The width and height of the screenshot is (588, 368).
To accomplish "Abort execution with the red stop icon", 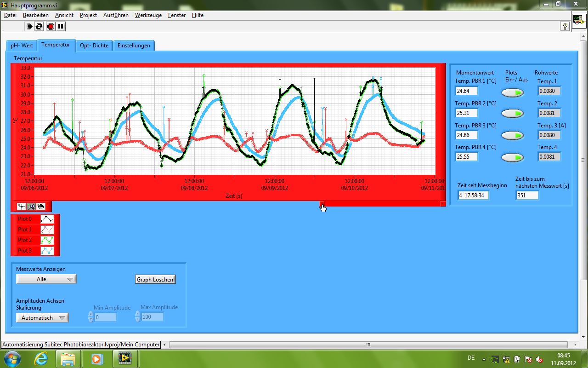I will tap(51, 26).
